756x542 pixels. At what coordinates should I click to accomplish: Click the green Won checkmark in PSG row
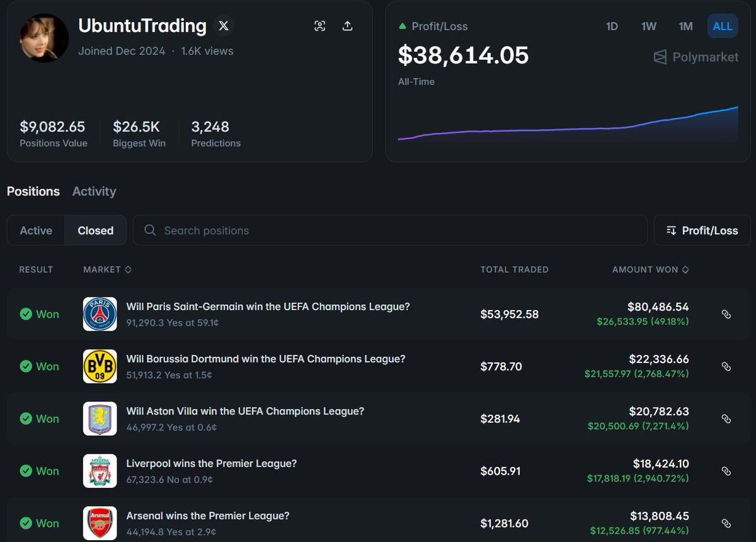pos(26,314)
